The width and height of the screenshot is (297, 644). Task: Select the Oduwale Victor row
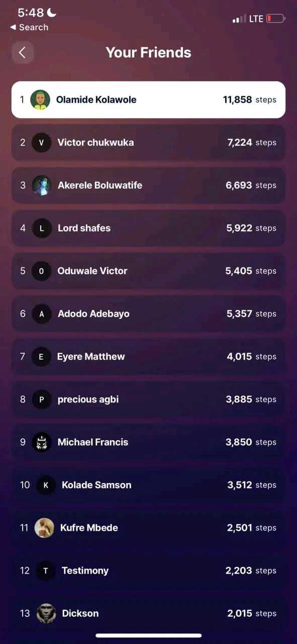[x=148, y=271]
